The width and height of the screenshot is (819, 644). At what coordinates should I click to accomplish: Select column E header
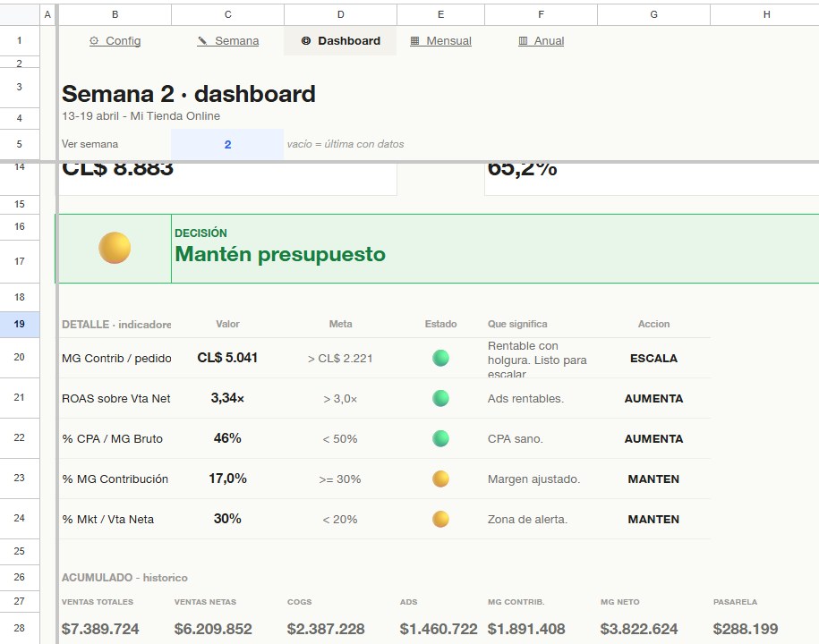click(441, 14)
